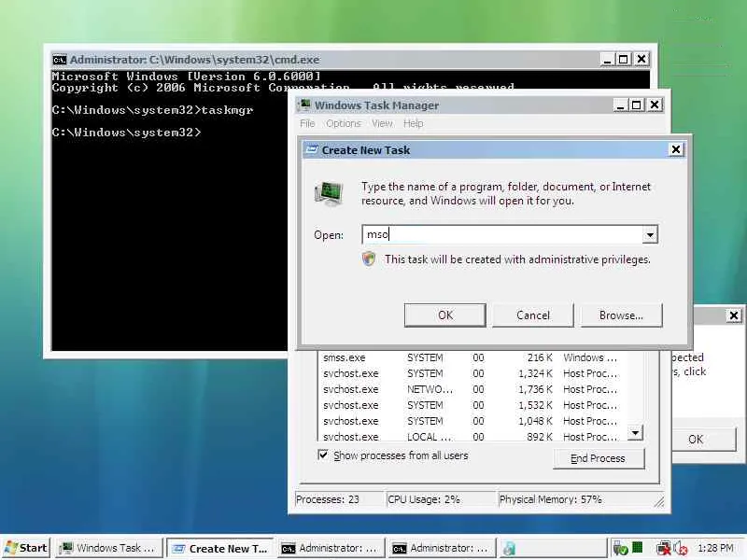The image size is (747, 560).
Task: Maximize the Windows Task Manager window
Action: pyautogui.click(x=637, y=105)
